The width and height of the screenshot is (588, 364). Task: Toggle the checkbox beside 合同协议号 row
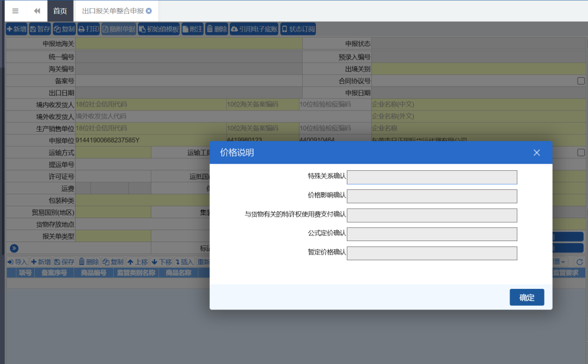pos(581,81)
